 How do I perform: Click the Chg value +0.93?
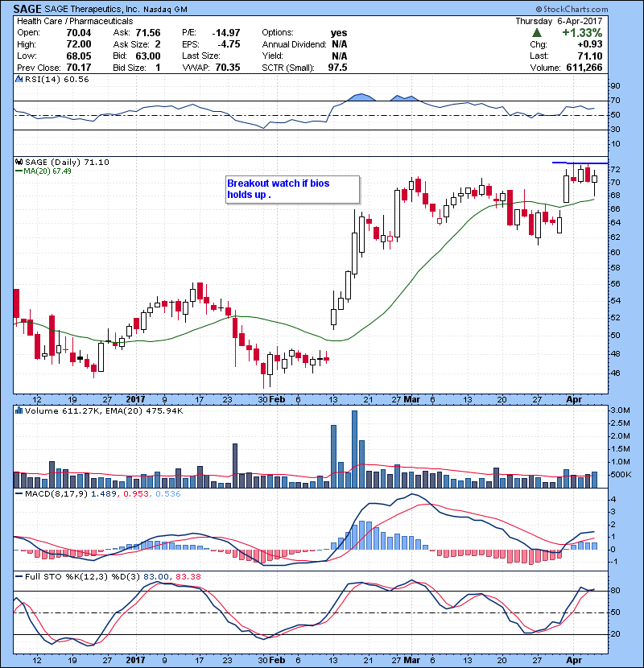[x=590, y=44]
